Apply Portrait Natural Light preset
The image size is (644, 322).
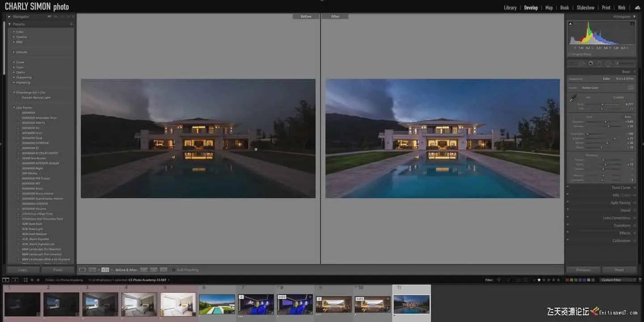click(36, 97)
